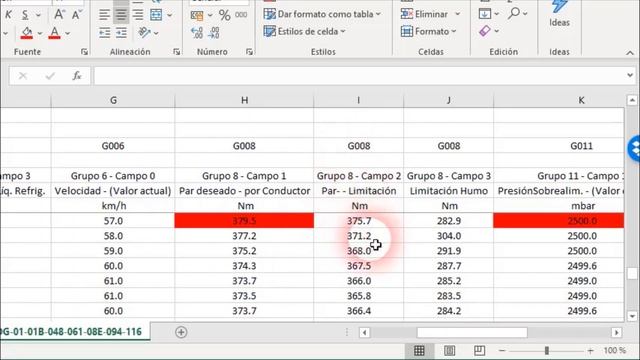Open the Ideas lightning button

point(559,13)
